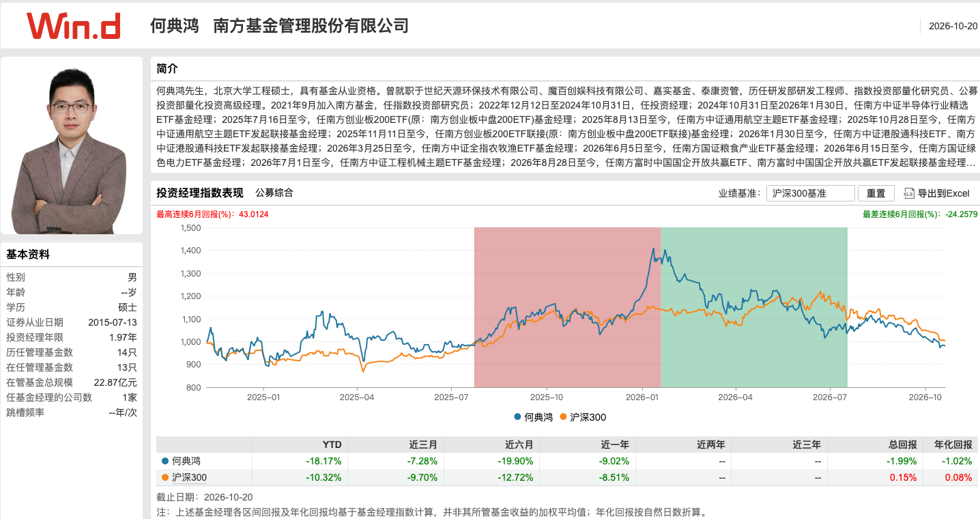
Task: Click 导出到Excel link
Action: [x=943, y=193]
